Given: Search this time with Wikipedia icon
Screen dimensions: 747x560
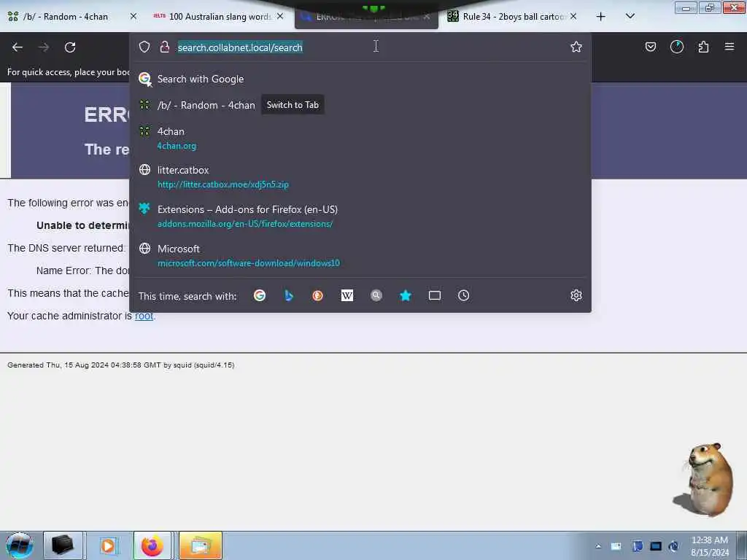Looking at the screenshot, I should pos(347,296).
